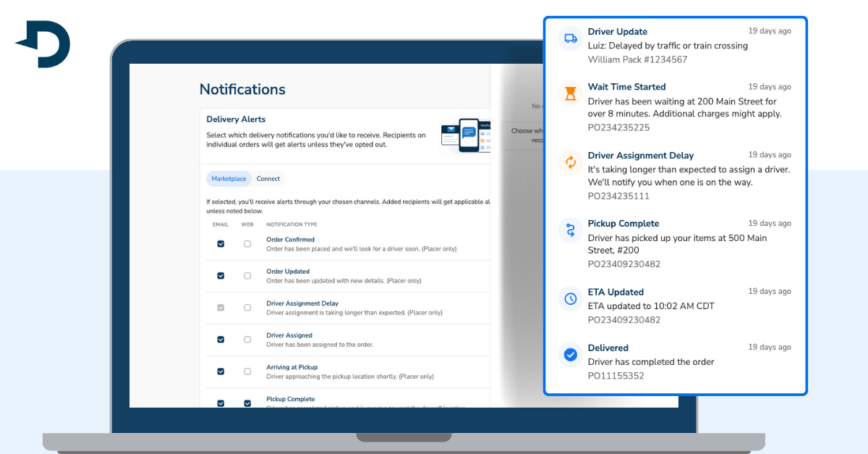Enable web alerts for Order Updated
This screenshot has width=868, height=454.
[247, 276]
